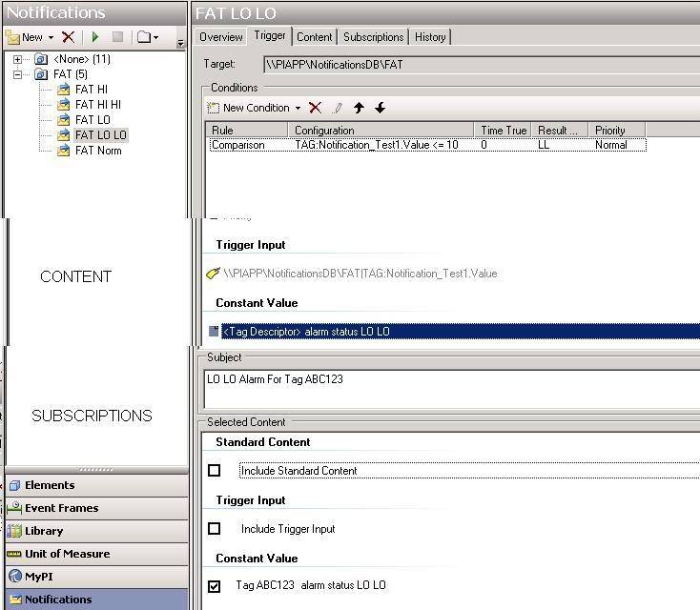Open the New button dropdown arrow
Image resolution: width=700 pixels, height=610 pixels.
51,37
